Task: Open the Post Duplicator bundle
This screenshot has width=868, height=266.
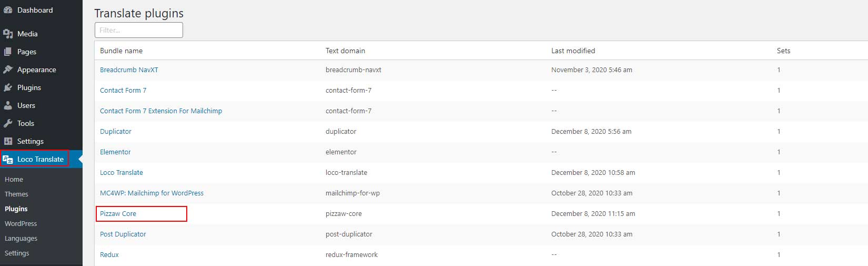Action: 123,234
